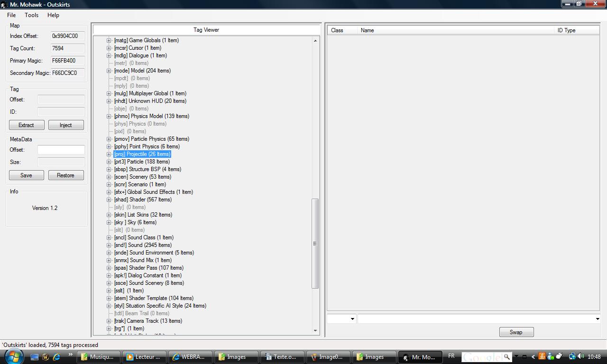Click the Windows Start orb
The height and width of the screenshot is (364, 607).
click(x=13, y=356)
